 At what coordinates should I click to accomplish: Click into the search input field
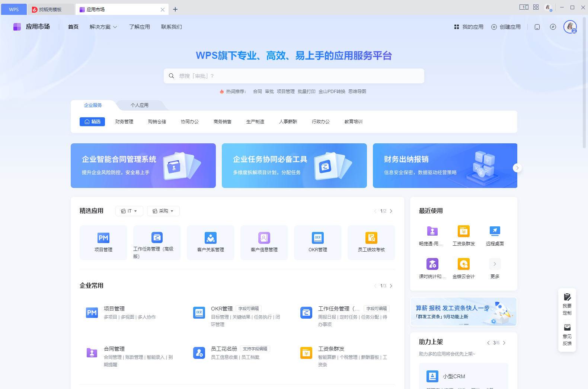point(294,76)
